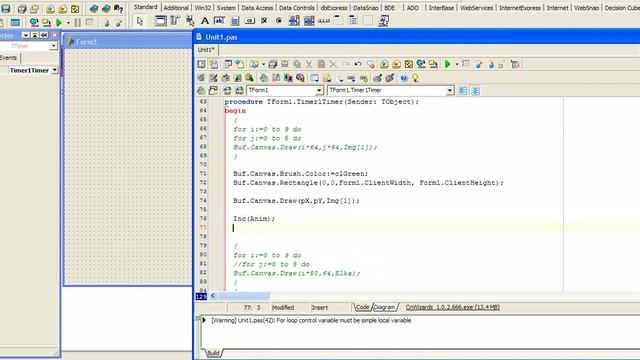Image resolution: width=640 pixels, height=360 pixels.
Task: Switch to the WebServices palette tab
Action: [x=476, y=8]
